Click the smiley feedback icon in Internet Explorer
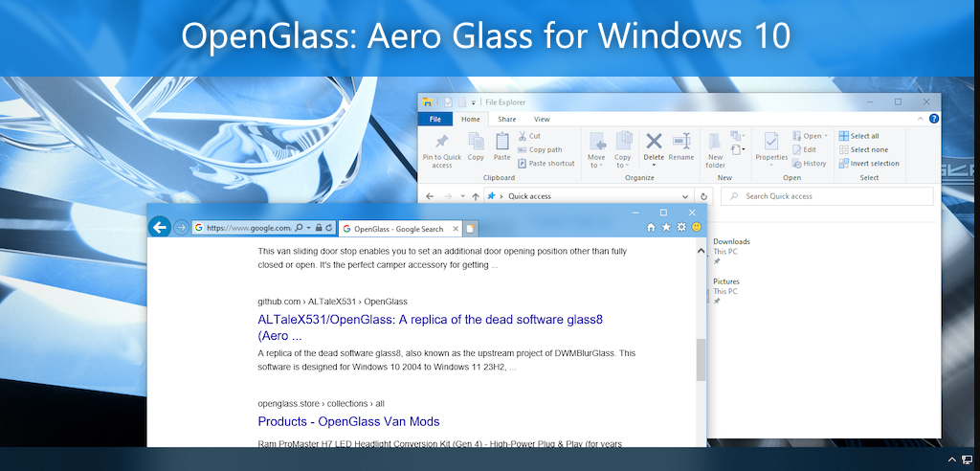This screenshot has width=980, height=471. [x=697, y=228]
